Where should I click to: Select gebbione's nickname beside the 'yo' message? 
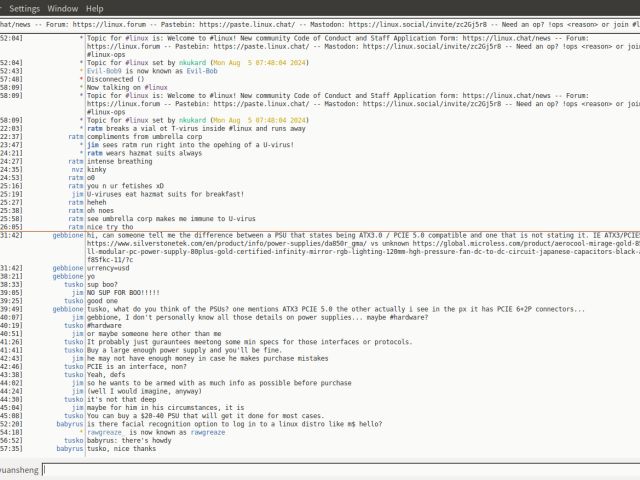click(68, 278)
